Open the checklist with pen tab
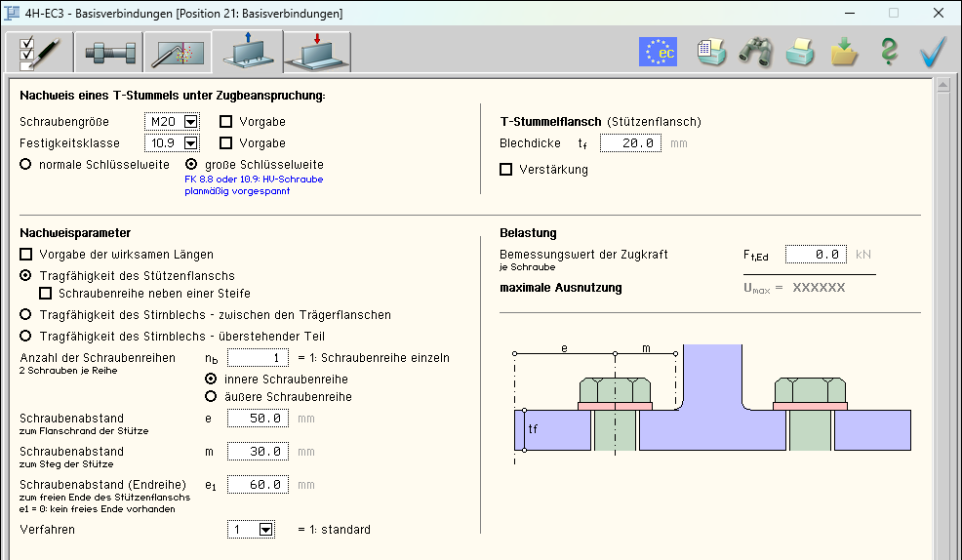The height and width of the screenshot is (560, 962). [x=38, y=53]
